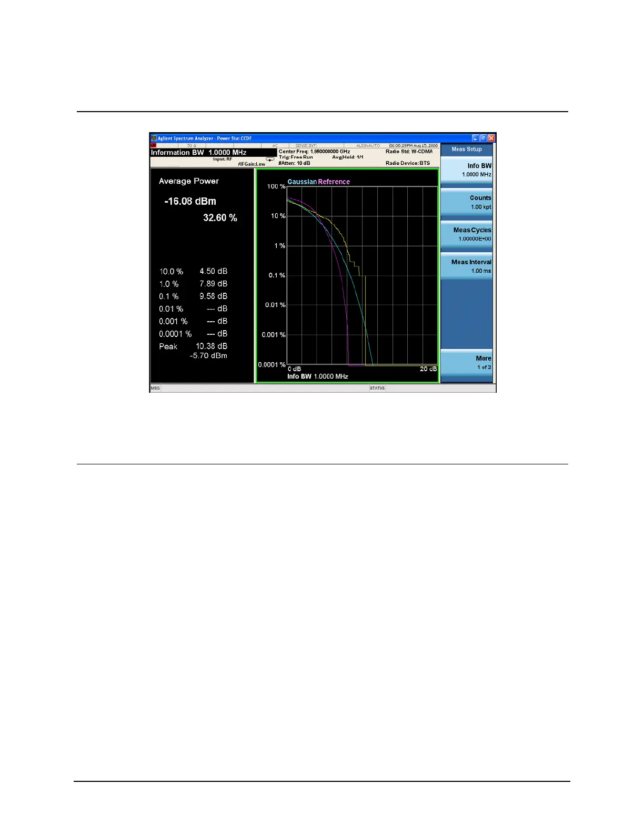The height and width of the screenshot is (834, 644).
Task: Click the Radio Device: BTS label
Action: click(x=408, y=163)
